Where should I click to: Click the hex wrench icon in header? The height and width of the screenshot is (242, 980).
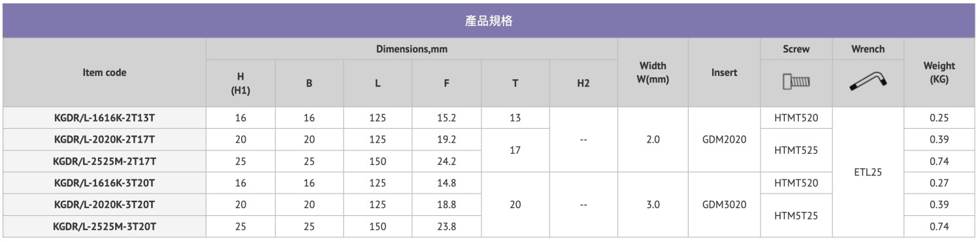868,82
